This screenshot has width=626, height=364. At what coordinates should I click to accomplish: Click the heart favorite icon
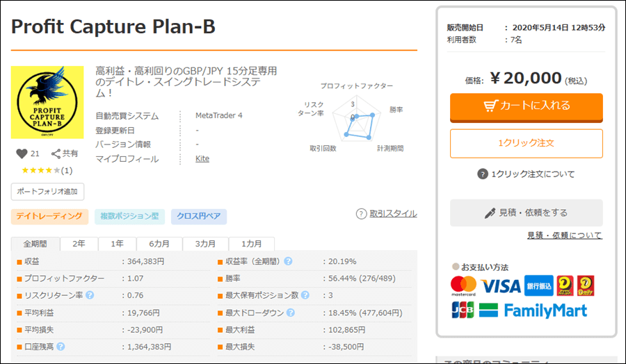(x=20, y=154)
